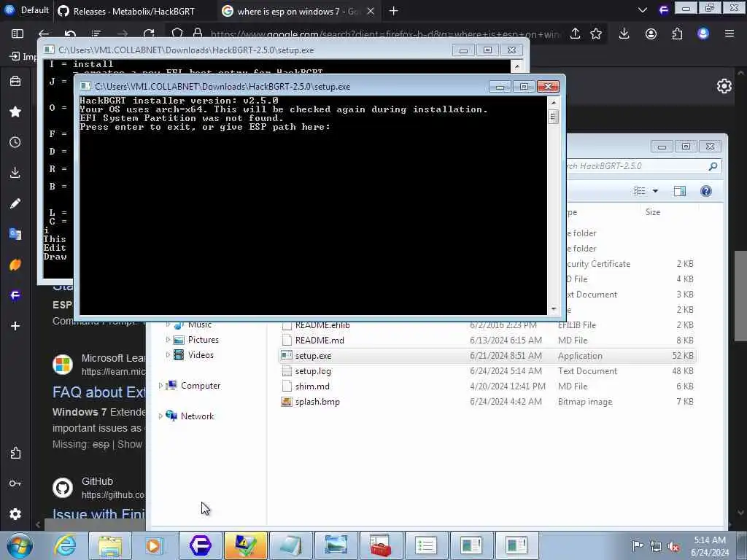Open the extensions puzzle icon in toolbar
Screen dimensions: 747x560
[677, 34]
